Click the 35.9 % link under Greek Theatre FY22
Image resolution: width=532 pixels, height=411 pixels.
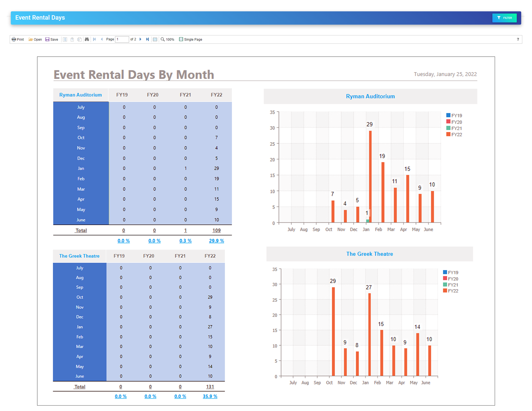pyautogui.click(x=210, y=396)
